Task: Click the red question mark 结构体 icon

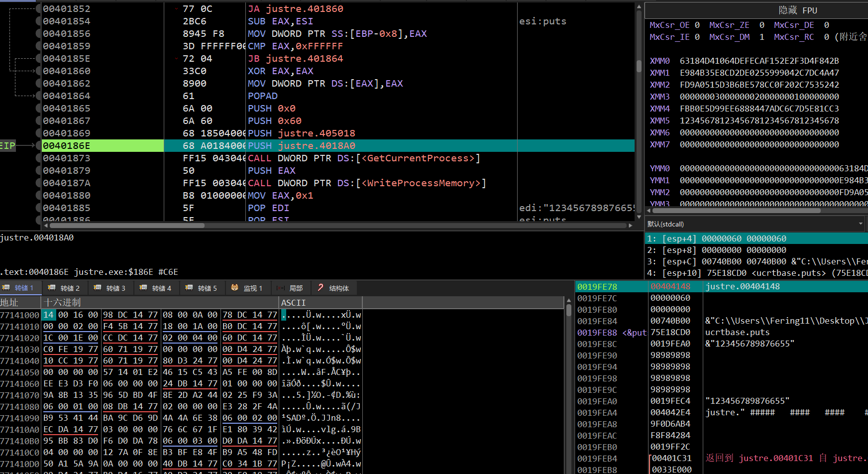Action: [x=321, y=288]
